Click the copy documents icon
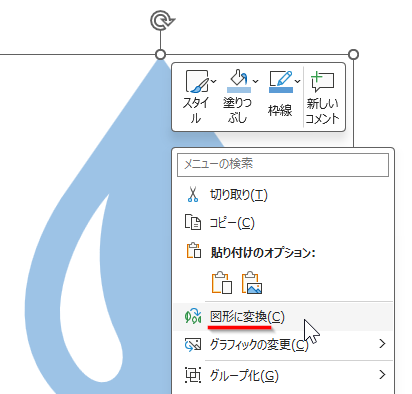Image resolution: width=412 pixels, height=394 pixels. pyautogui.click(x=193, y=222)
